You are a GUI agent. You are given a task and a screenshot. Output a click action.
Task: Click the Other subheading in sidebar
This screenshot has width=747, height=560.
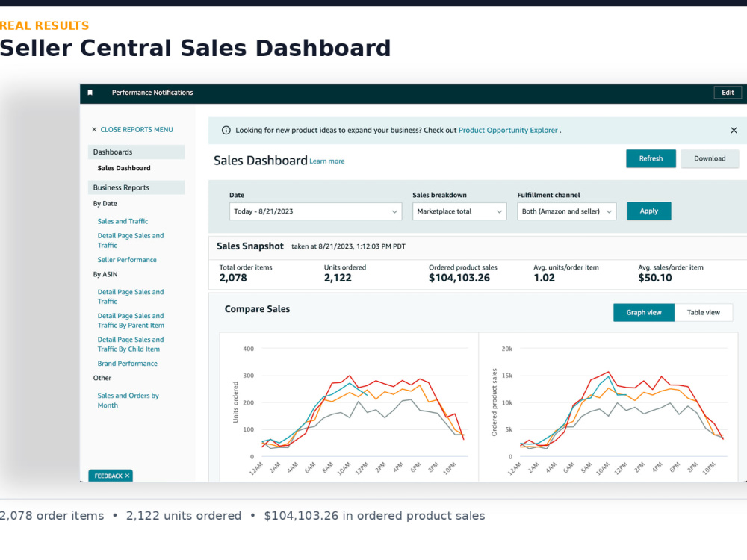(x=102, y=378)
